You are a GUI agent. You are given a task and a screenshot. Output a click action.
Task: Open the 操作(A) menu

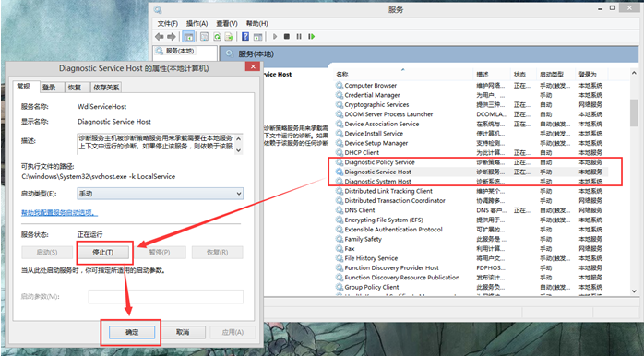click(197, 23)
